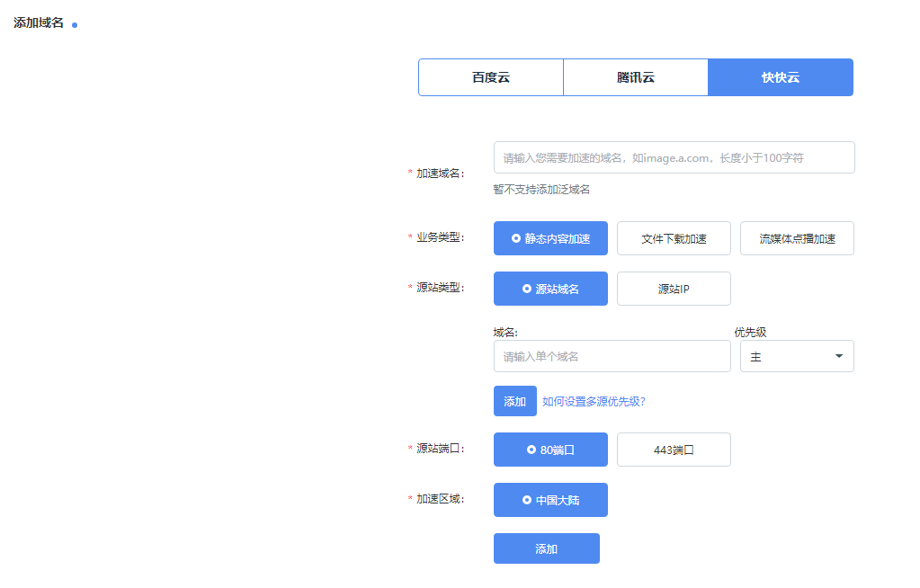Switch to the 腾讯云 tab

[x=636, y=77]
